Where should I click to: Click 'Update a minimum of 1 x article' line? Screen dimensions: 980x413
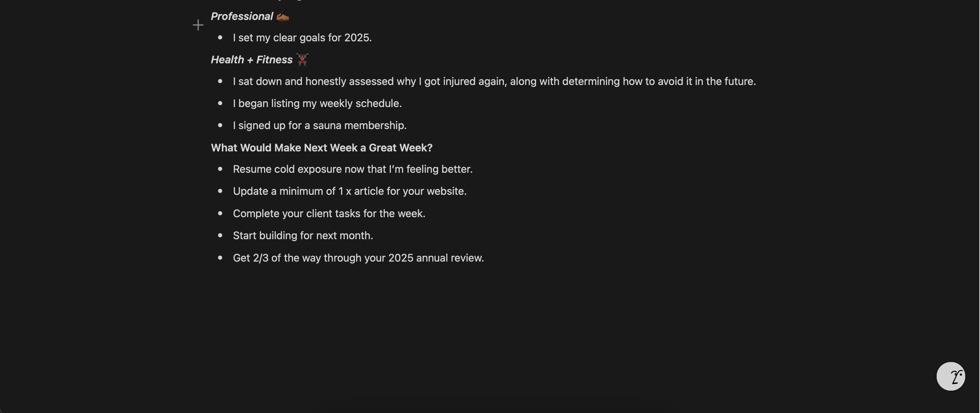click(350, 191)
